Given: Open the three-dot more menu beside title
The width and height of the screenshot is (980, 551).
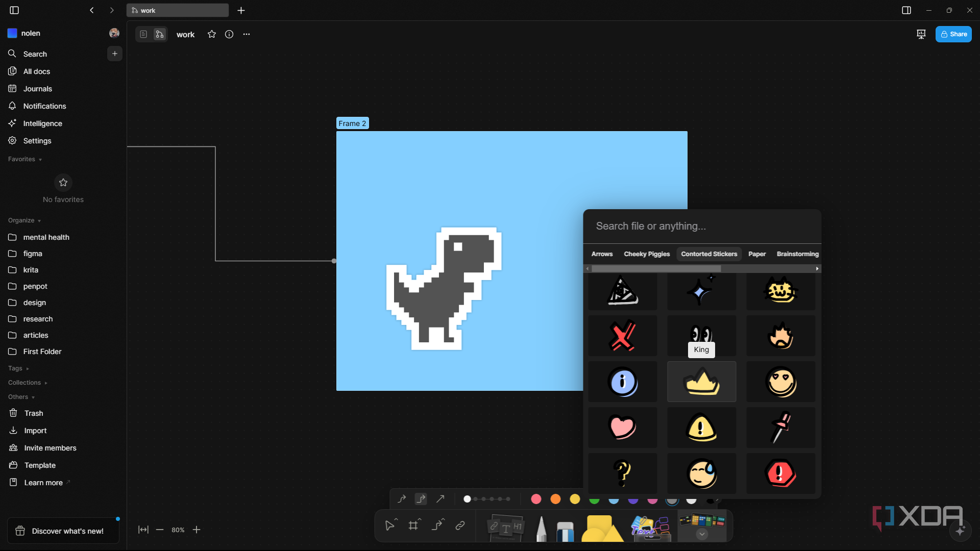Looking at the screenshot, I should pos(247,34).
